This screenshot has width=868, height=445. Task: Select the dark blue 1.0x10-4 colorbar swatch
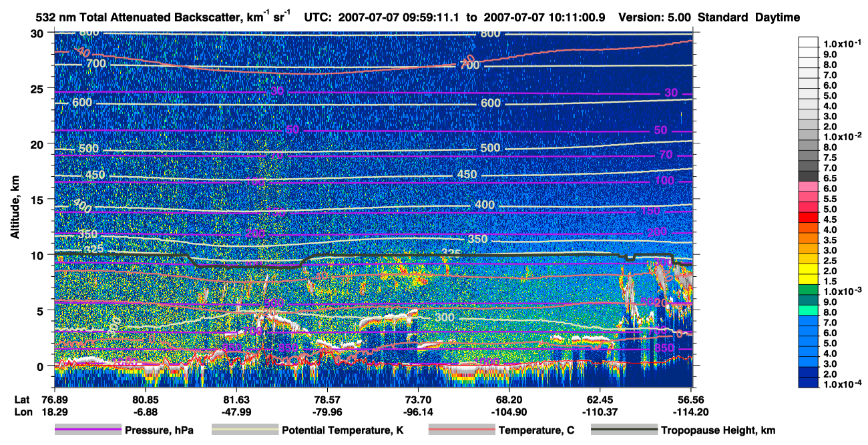pos(809,382)
